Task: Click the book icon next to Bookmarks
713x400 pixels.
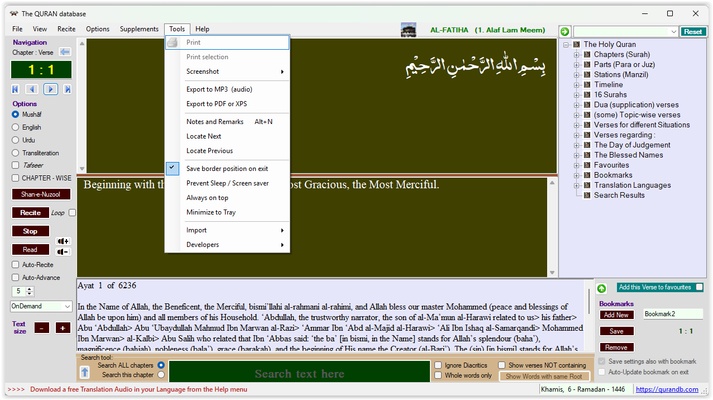Action: point(587,175)
